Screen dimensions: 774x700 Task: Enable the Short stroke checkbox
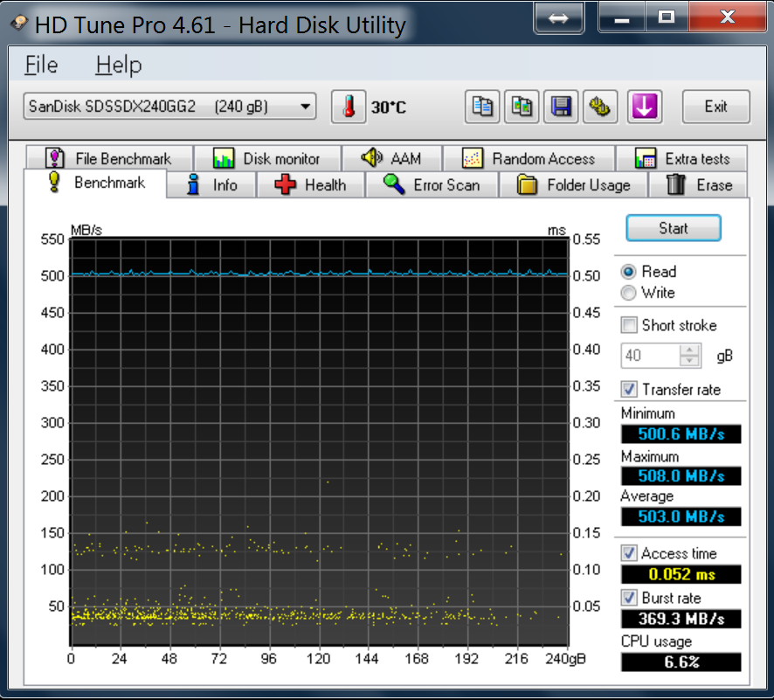[629, 325]
